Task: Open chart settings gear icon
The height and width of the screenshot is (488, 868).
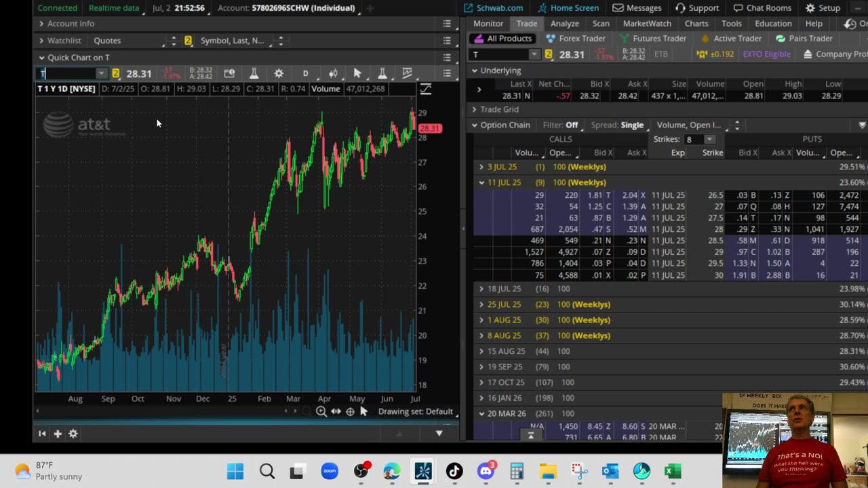Action: (279, 73)
